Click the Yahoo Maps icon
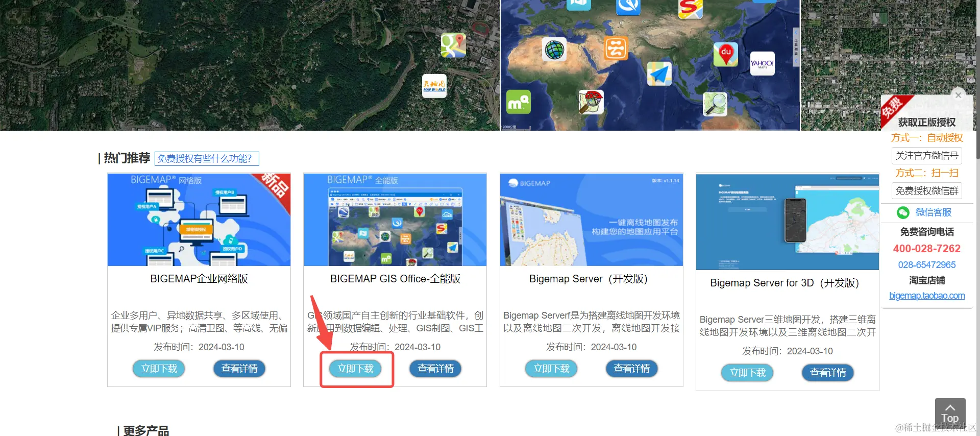 (762, 64)
